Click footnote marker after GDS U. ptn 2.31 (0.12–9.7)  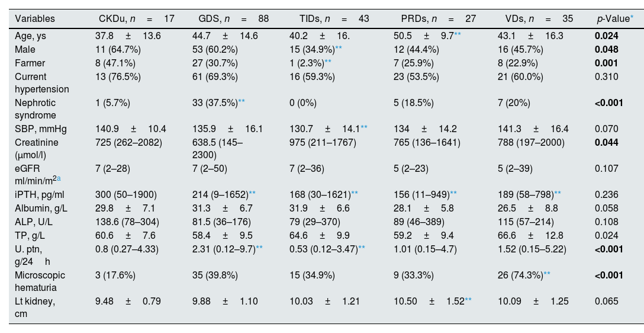[x=259, y=247]
